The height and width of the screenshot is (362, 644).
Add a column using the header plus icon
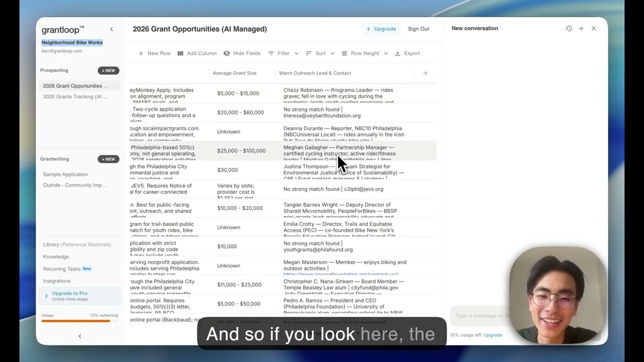tap(425, 73)
